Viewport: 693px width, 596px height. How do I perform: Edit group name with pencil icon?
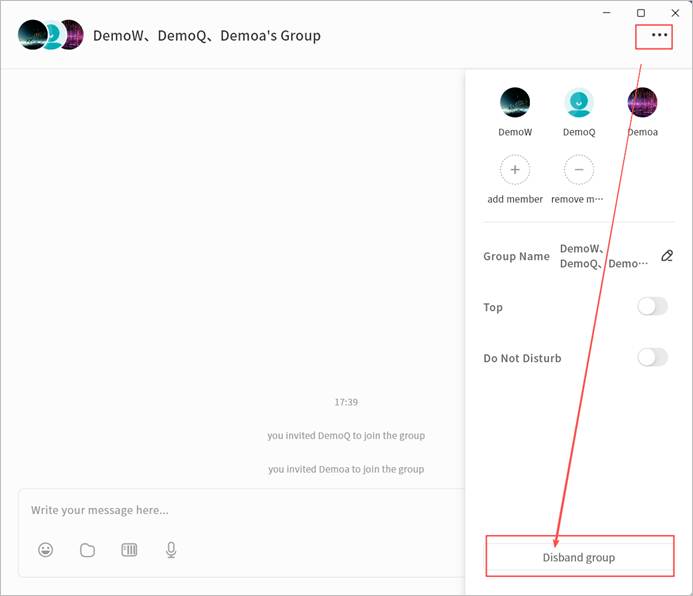(667, 256)
